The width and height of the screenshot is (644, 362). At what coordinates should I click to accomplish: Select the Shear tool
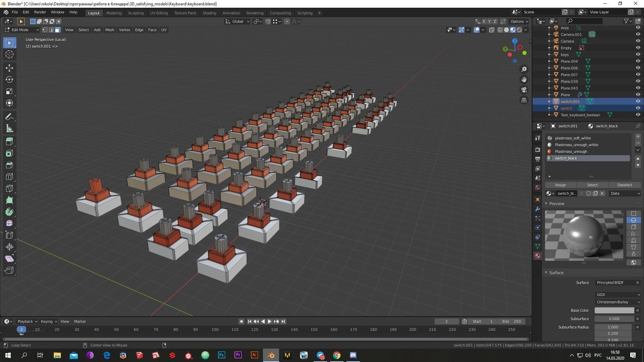coord(9,259)
